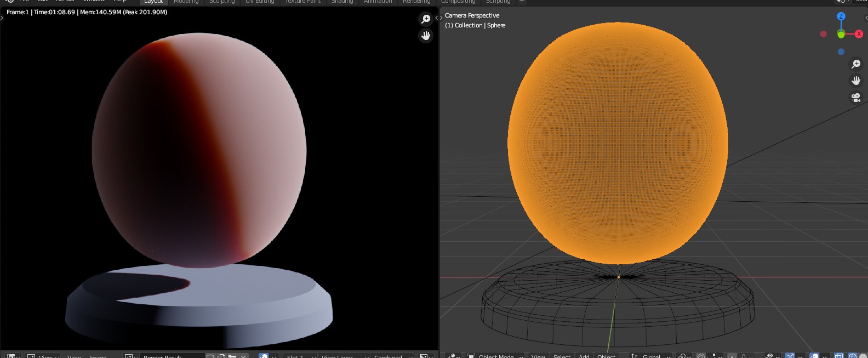Switch to the Layout workspace tab

point(153,2)
